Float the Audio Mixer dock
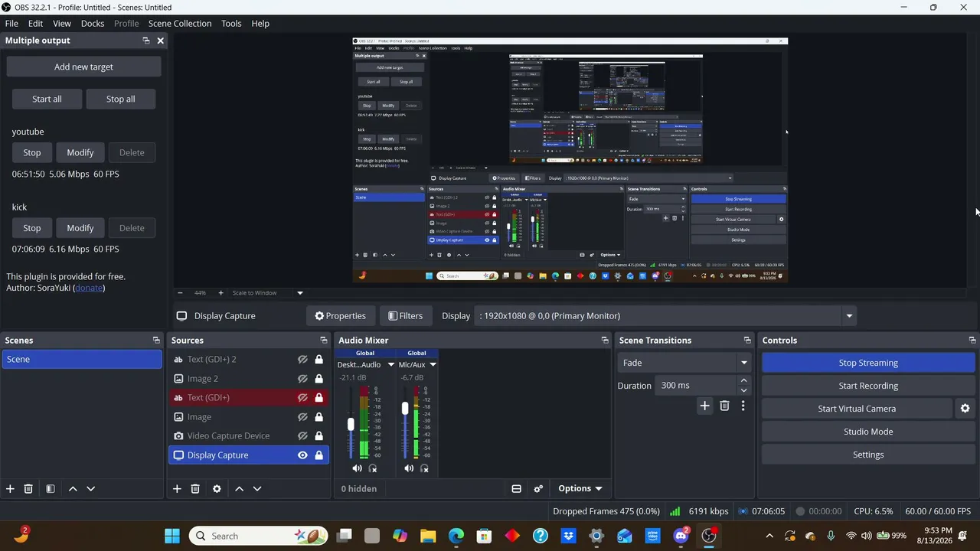980x551 pixels. [605, 341]
